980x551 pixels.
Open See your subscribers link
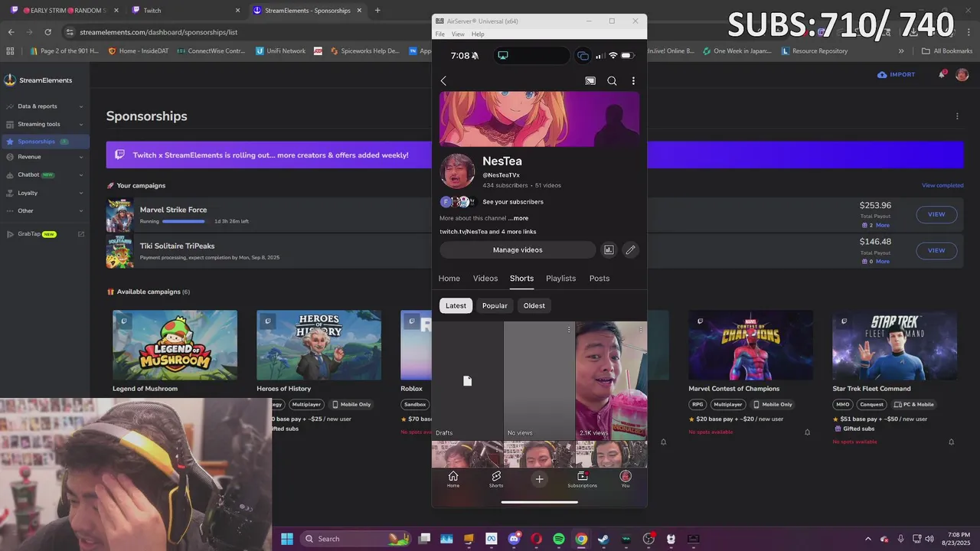(x=513, y=202)
